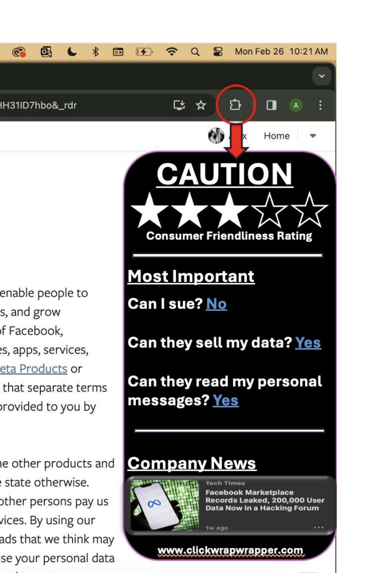Click the Bluetooth menu bar icon
Viewport: 392px width, 573px height.
(95, 52)
